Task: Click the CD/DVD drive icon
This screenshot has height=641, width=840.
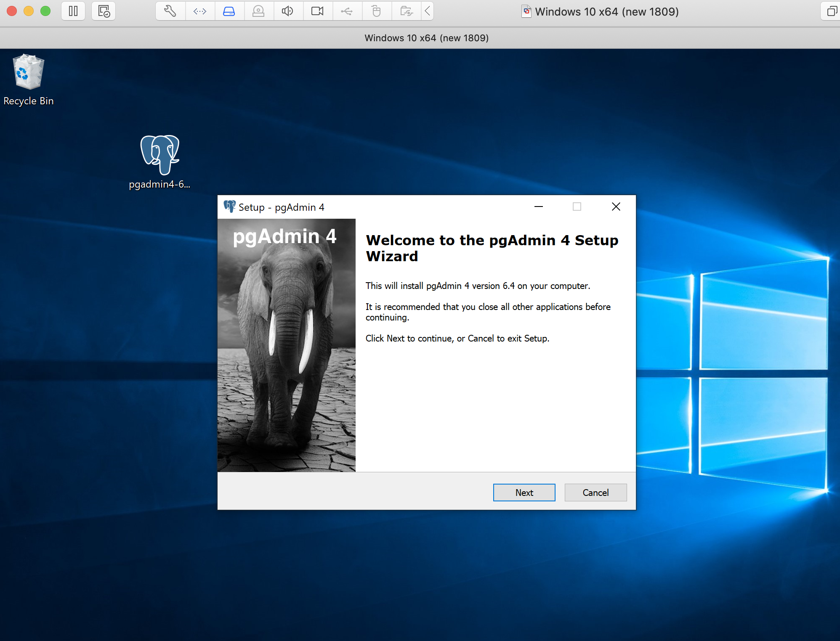Action: [x=258, y=11]
